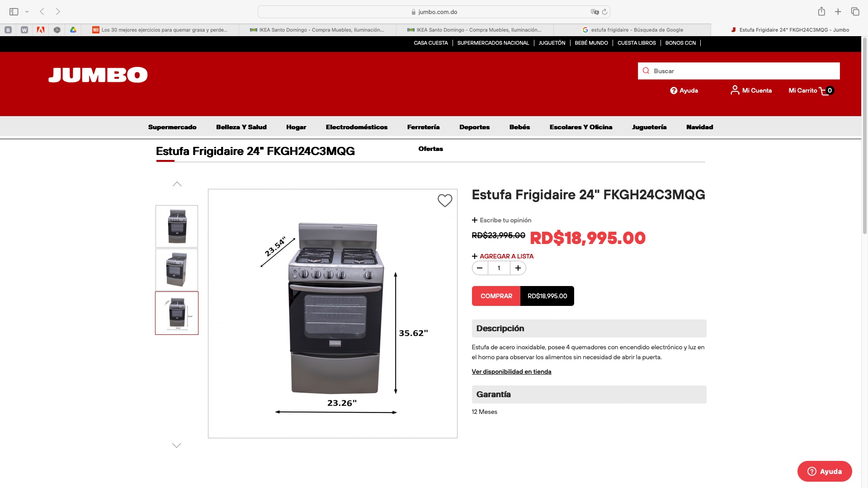The width and height of the screenshot is (868, 488).
Task: Open Mi Cuenta user account icon
Action: (x=735, y=90)
